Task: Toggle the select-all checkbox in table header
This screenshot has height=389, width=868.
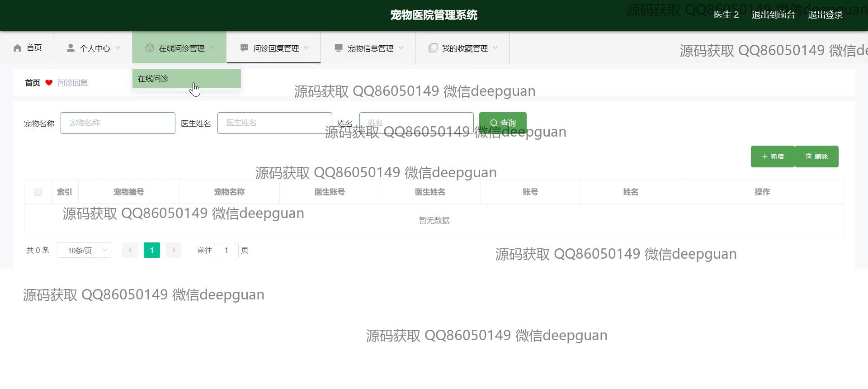Action: pyautogui.click(x=38, y=192)
